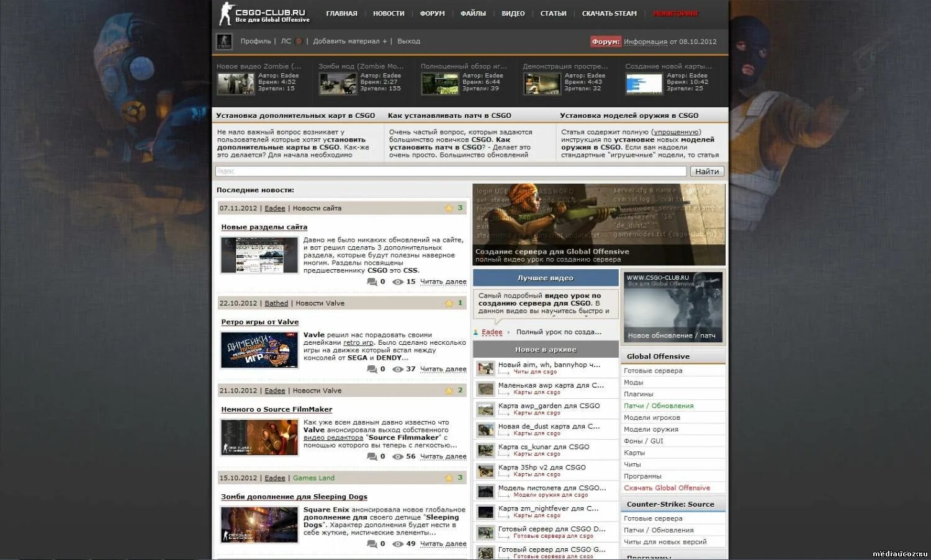The height and width of the screenshot is (560, 931).
Task: Click the comment icon under "Немного о Source FilmMaker"
Action: pyautogui.click(x=373, y=456)
